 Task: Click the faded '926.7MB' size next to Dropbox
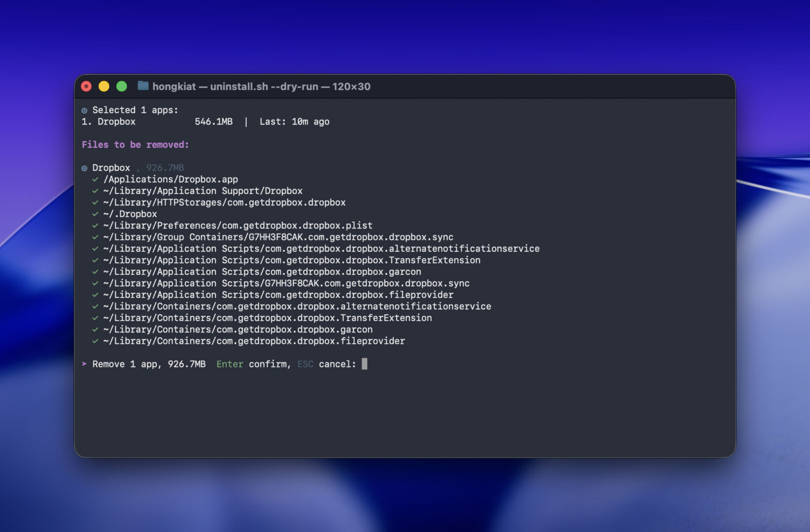165,168
